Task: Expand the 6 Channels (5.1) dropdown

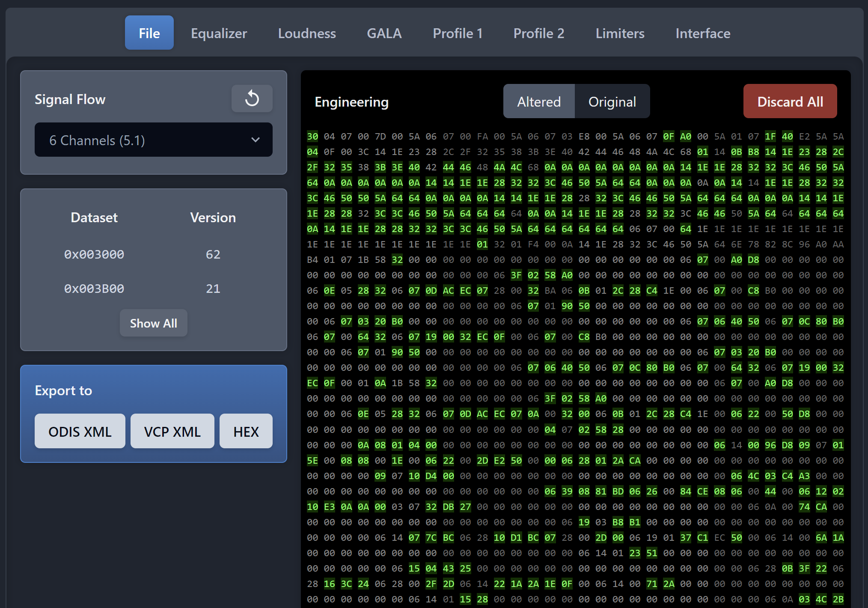Action: pyautogui.click(x=153, y=140)
